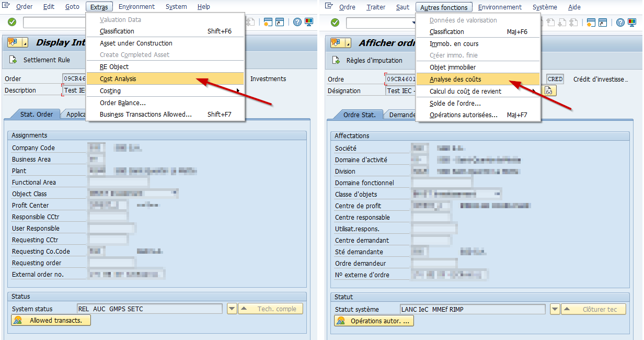Click the Customize Local Layout monitor icon

[x=308, y=22]
